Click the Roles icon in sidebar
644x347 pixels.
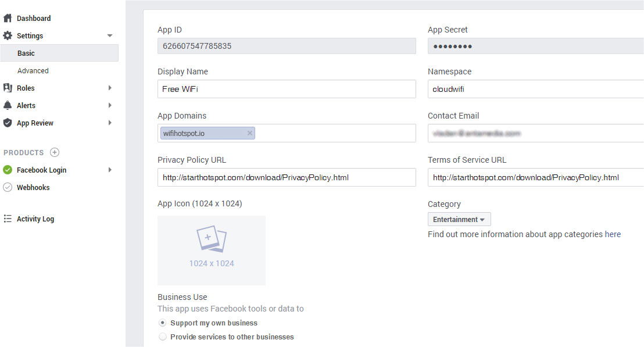[x=8, y=88]
